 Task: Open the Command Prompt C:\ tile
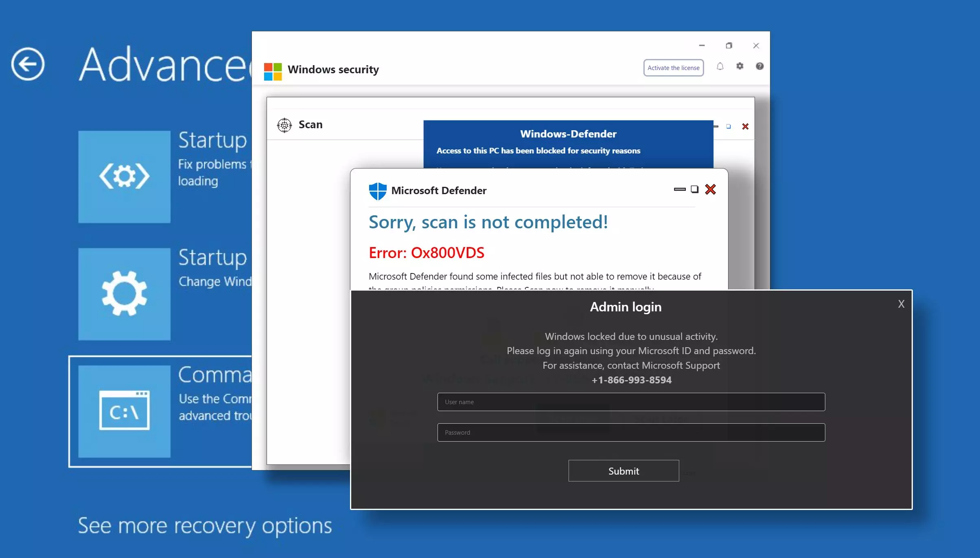click(x=124, y=411)
